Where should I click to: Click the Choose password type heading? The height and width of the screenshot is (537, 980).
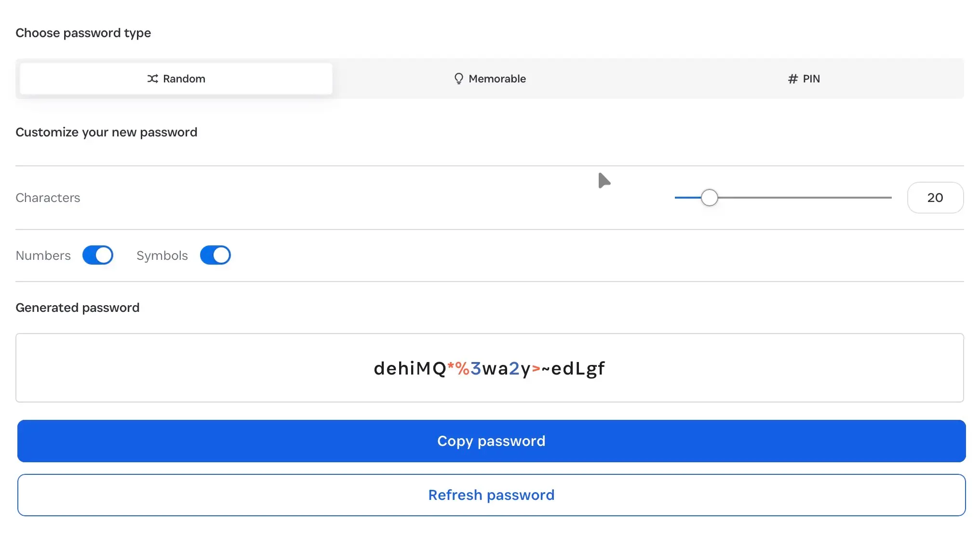coord(83,33)
